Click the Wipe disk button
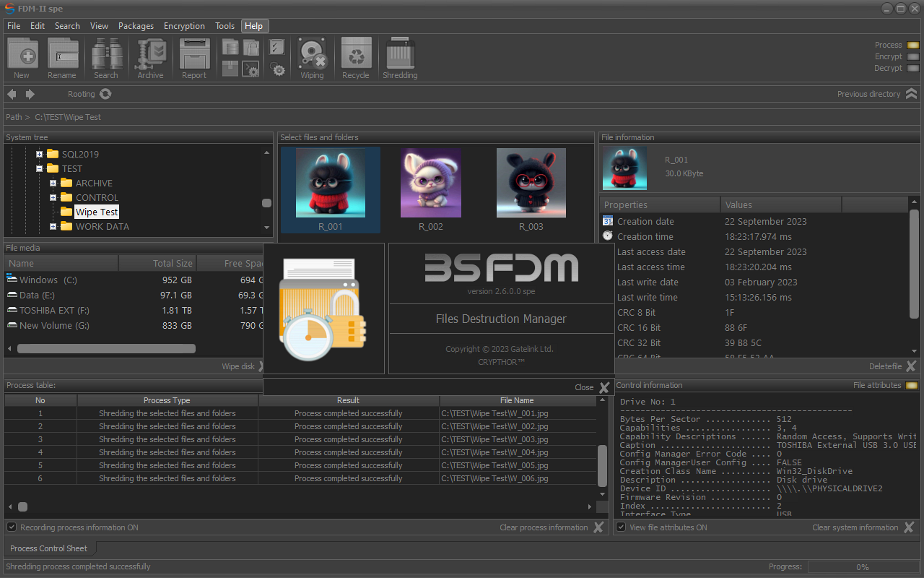Image resolution: width=924 pixels, height=578 pixels. 238,366
